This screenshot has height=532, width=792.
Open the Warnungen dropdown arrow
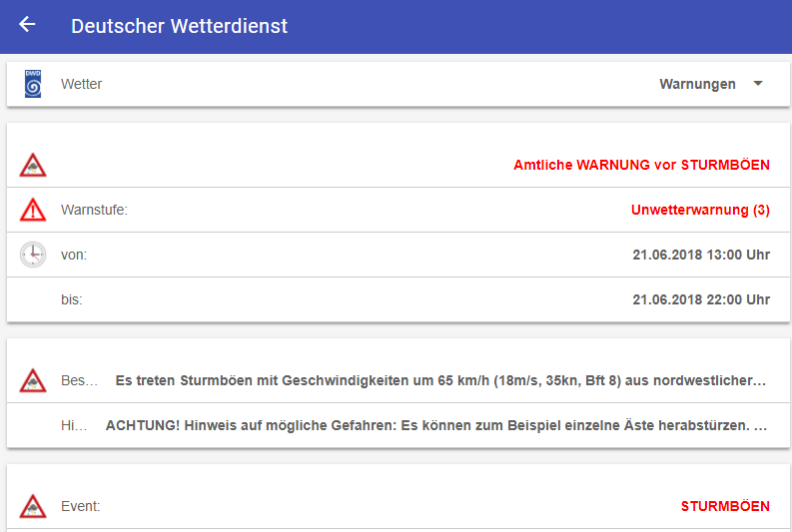758,84
